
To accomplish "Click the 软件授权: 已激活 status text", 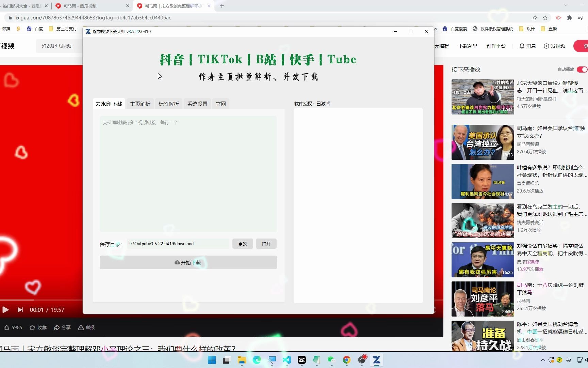I will 312,104.
